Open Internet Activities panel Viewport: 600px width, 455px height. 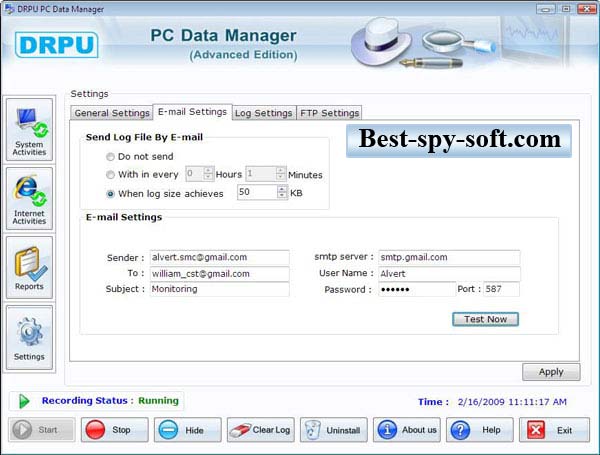point(29,199)
